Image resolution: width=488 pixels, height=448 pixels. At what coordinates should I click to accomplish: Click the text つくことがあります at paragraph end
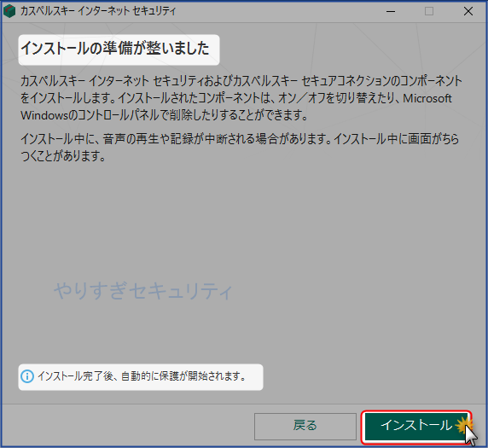click(x=63, y=156)
